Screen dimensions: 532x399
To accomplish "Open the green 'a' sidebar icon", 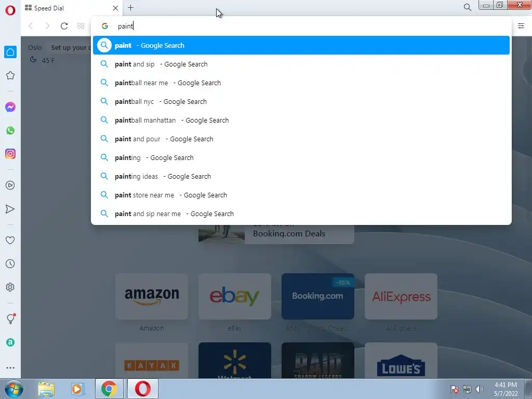I will coord(10,342).
